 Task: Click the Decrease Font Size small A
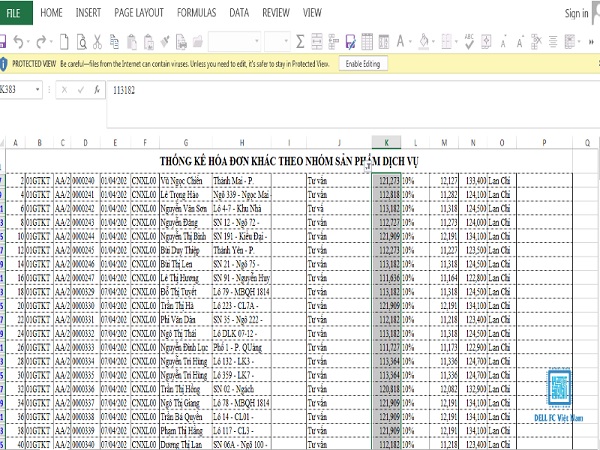[503, 42]
